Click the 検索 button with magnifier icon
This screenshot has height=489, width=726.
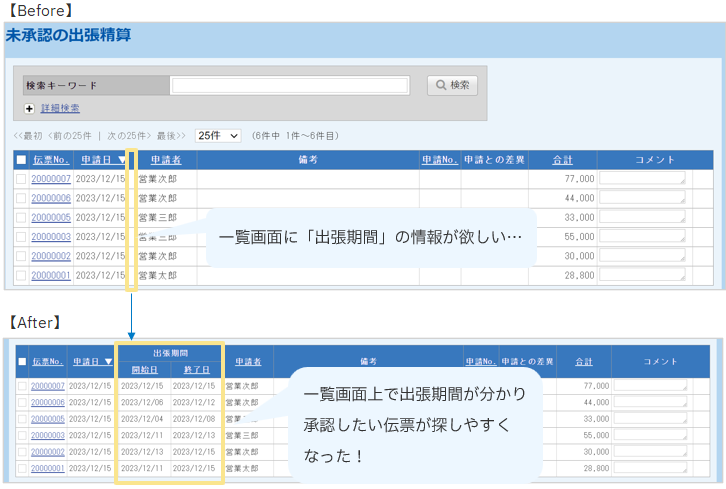click(x=452, y=86)
